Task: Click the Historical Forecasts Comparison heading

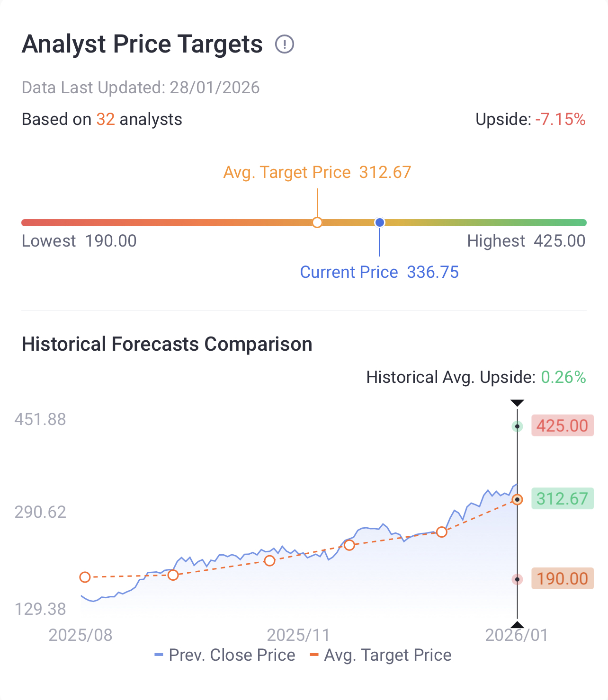Action: coord(167,344)
